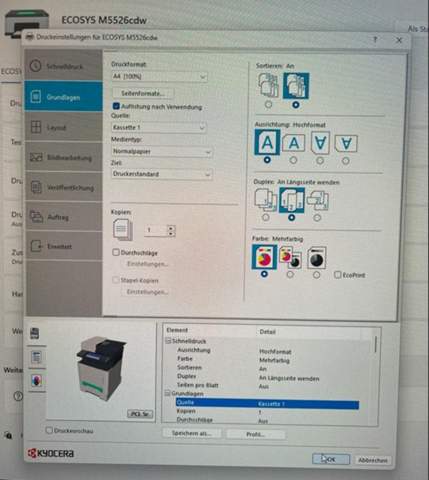
Task: Select the duplex flip on short edge icon
Action: coord(318,201)
